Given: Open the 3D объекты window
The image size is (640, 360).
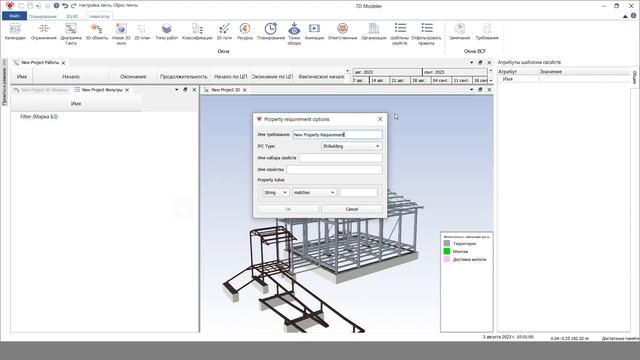Looking at the screenshot, I should click(97, 31).
